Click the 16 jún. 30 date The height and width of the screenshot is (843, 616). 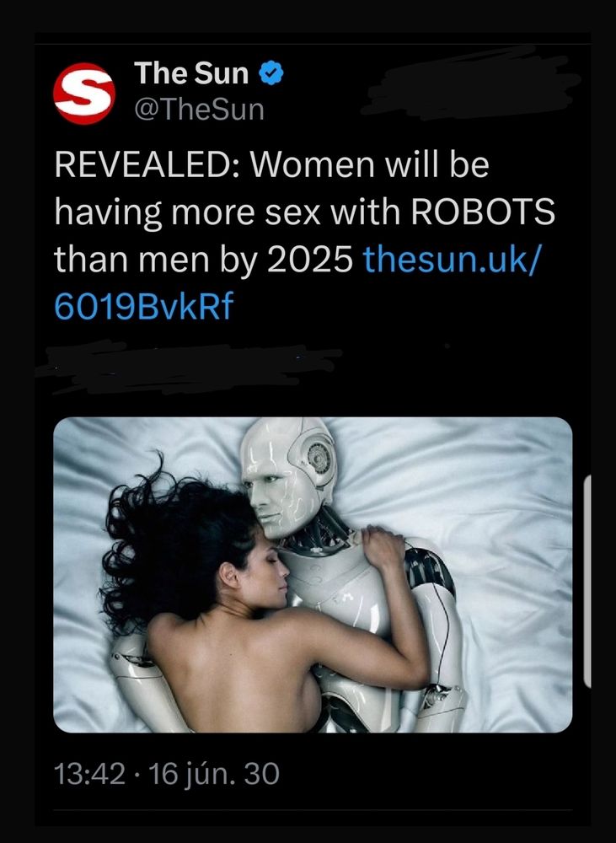coord(213,774)
